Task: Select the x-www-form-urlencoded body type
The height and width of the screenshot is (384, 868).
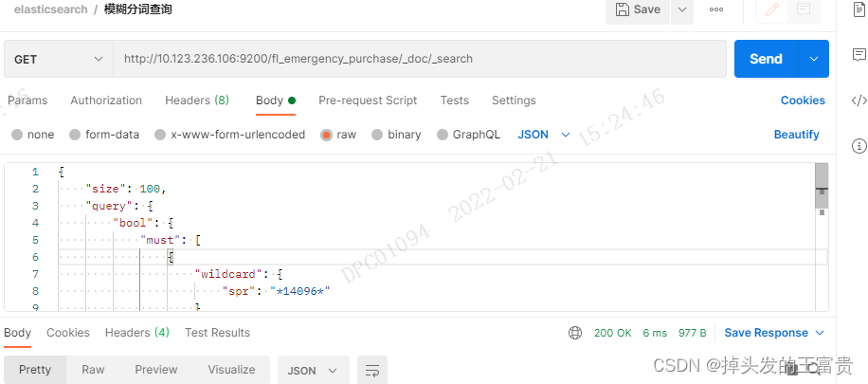Action: [x=229, y=135]
